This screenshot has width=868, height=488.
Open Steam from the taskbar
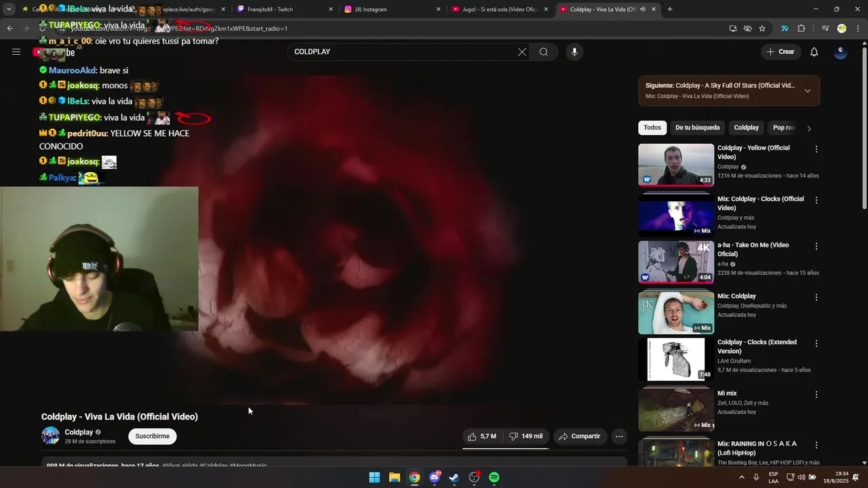(x=454, y=478)
